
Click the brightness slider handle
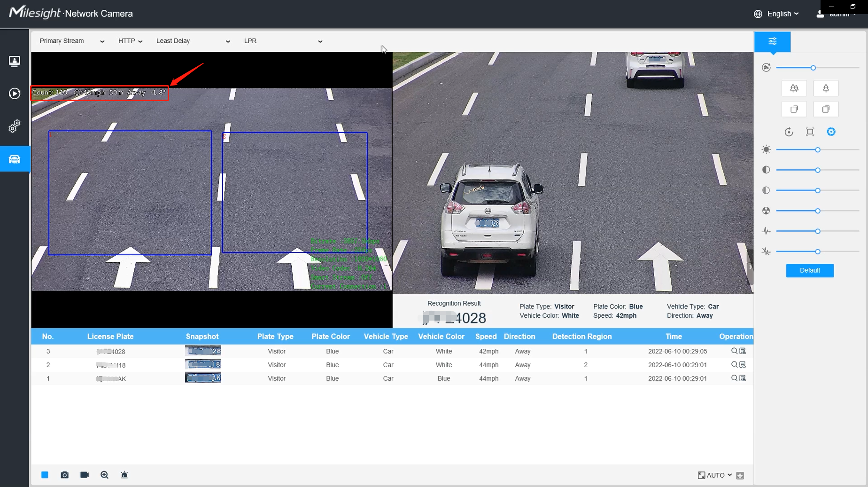click(x=818, y=149)
